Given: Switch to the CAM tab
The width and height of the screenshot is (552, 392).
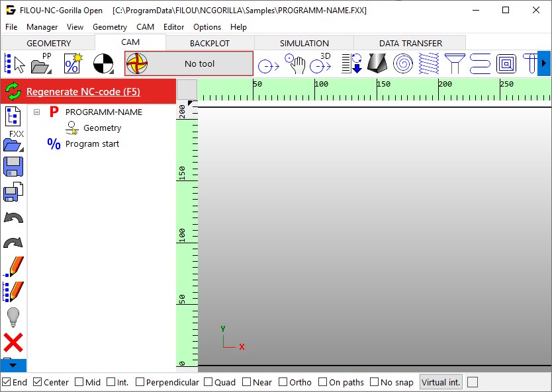Looking at the screenshot, I should (x=130, y=42).
